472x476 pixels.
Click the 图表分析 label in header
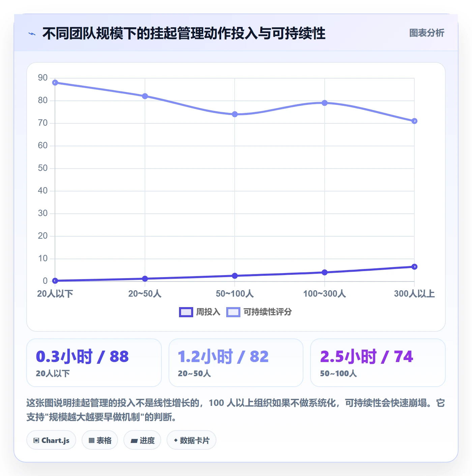coord(426,33)
